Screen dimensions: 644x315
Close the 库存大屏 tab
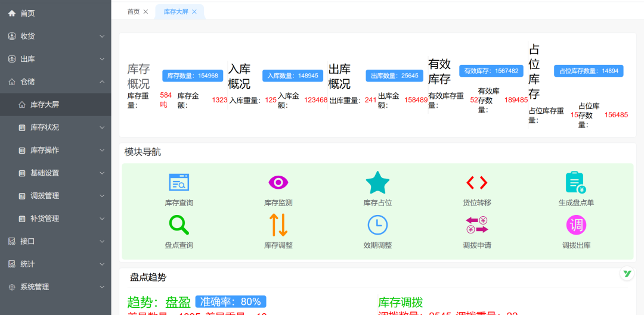click(x=194, y=11)
